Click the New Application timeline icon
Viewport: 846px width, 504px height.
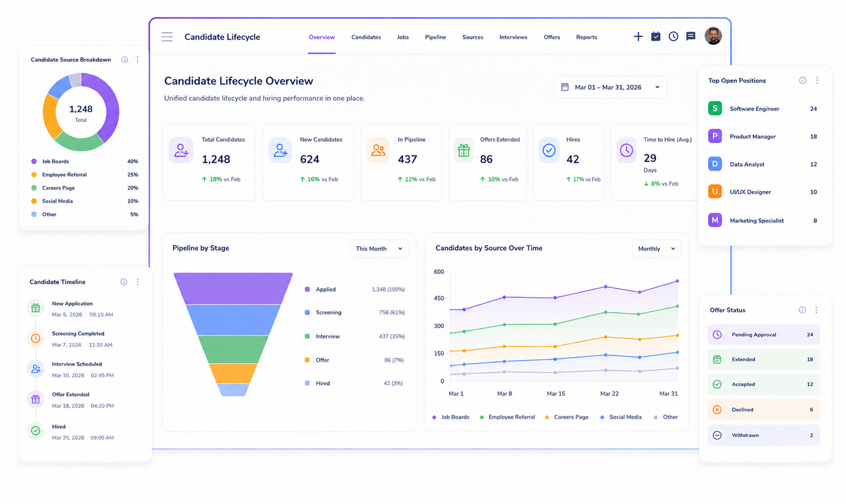tap(36, 308)
